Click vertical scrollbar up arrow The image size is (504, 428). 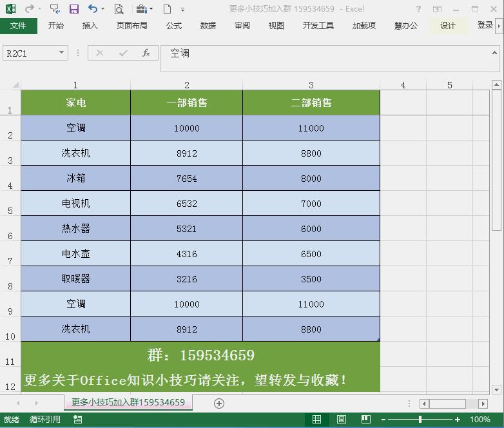pos(496,84)
